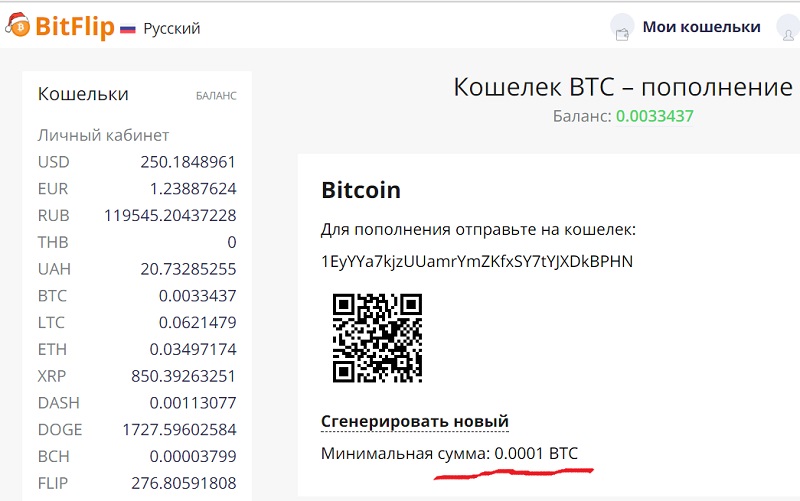The height and width of the screenshot is (501, 800).
Task: Click the Сгенерировать новый link
Action: pos(415,421)
